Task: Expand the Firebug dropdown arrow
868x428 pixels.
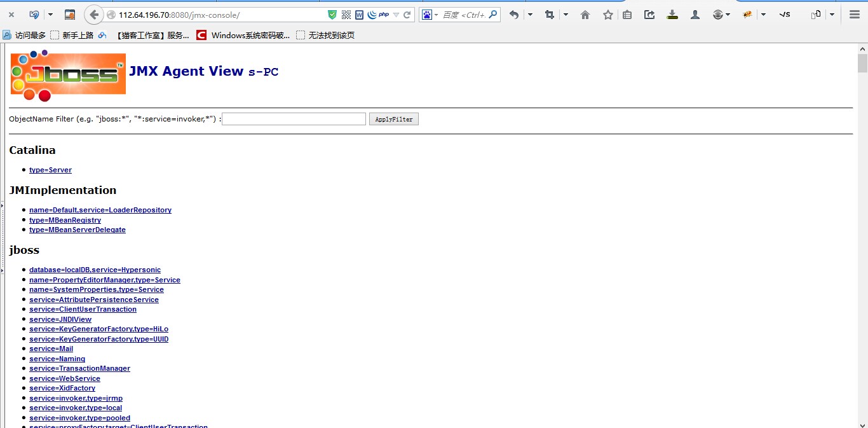Action: tap(764, 15)
